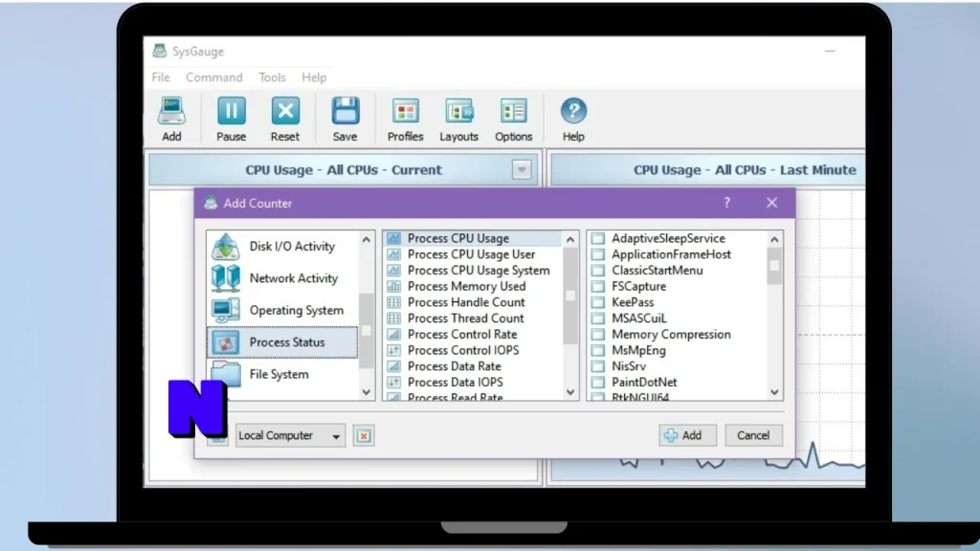Click down arrow of process list scrollbar
The width and height of the screenshot is (980, 551).
pos(774,392)
